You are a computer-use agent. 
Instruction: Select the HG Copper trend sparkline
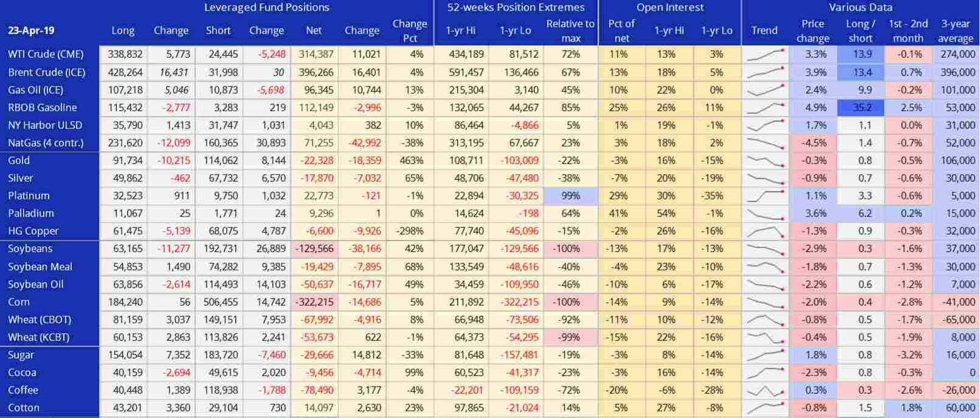click(x=765, y=231)
